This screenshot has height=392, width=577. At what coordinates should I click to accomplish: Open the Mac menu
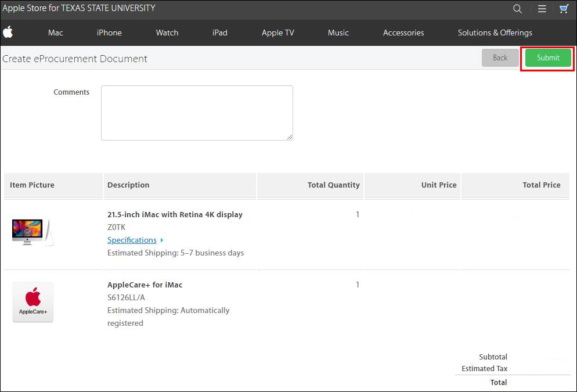(55, 33)
